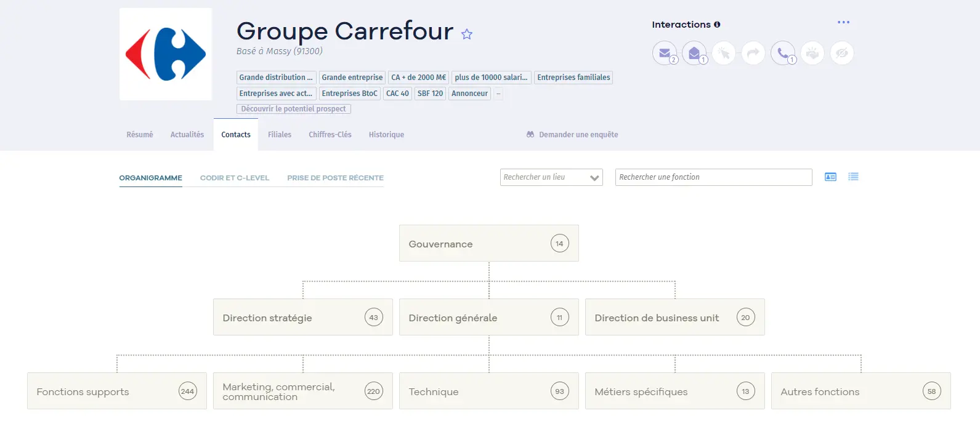This screenshot has height=421, width=980.
Task: Click the 58 count badge on Autres fonctions
Action: tap(932, 391)
